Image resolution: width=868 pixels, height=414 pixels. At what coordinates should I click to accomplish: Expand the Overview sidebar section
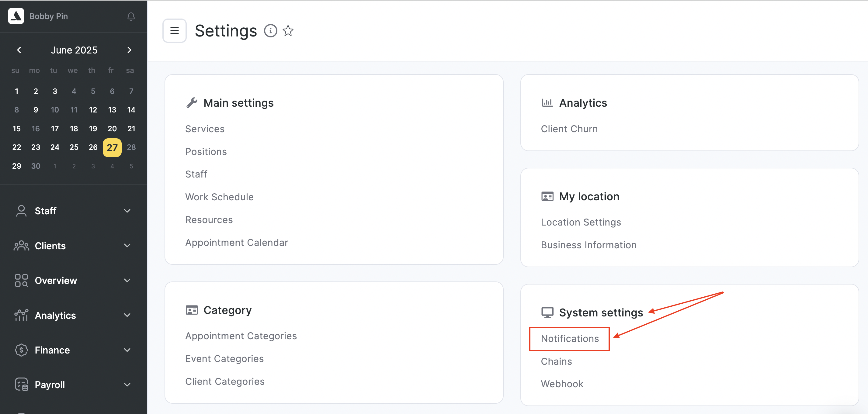click(x=127, y=280)
